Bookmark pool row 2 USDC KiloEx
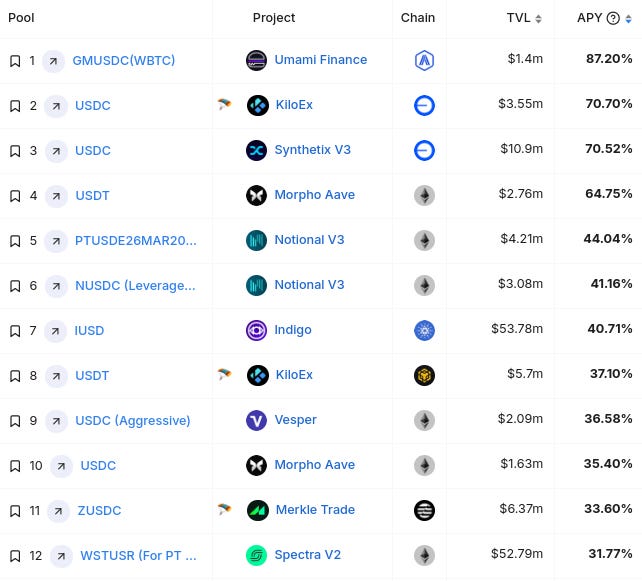 (15, 106)
